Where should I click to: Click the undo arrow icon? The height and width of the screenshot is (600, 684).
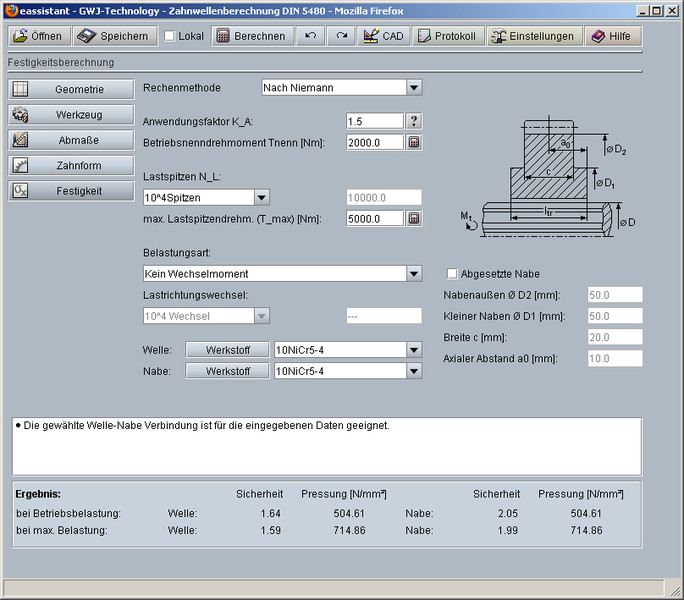pos(311,36)
